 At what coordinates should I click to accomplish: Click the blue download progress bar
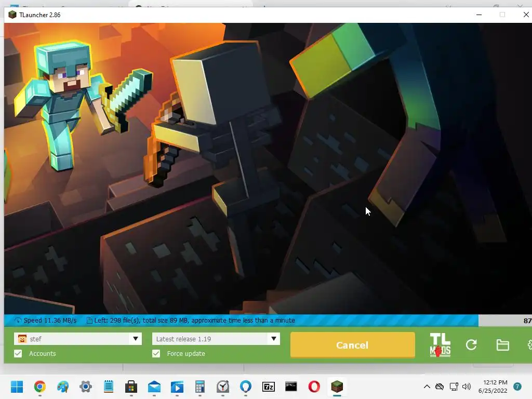coord(241,320)
